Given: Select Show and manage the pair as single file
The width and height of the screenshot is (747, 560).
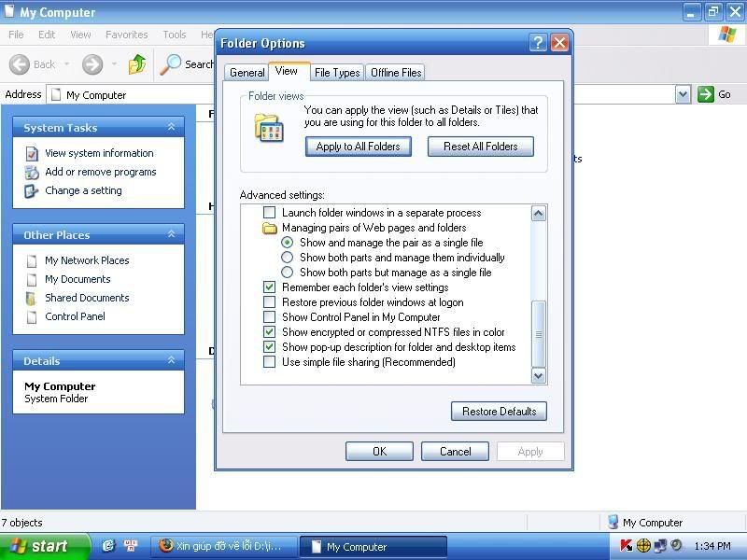Looking at the screenshot, I should click(287, 243).
